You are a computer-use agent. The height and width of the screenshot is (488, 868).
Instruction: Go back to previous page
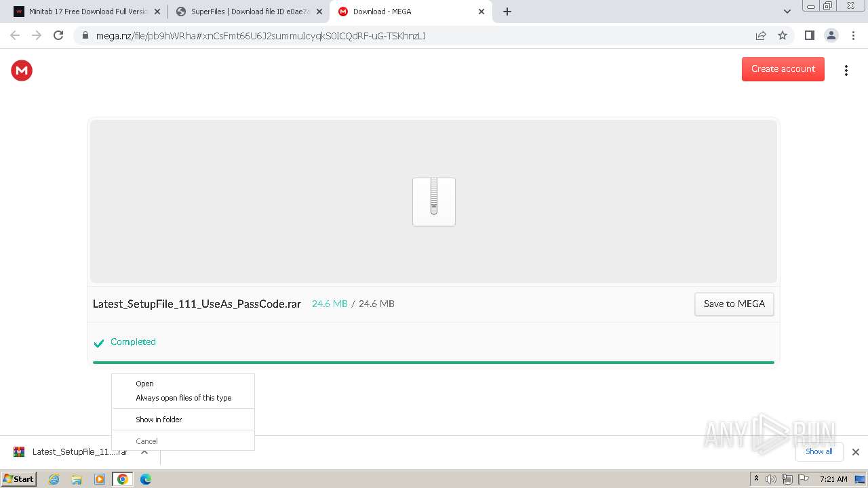[15, 35]
